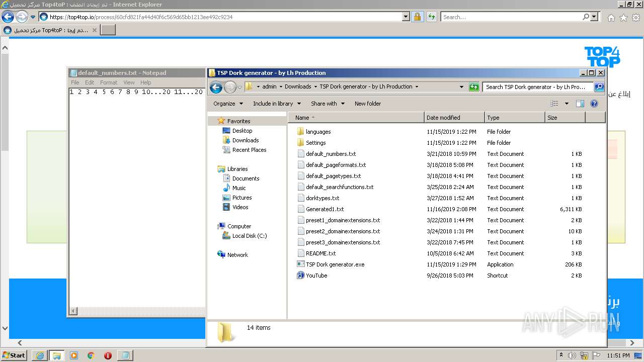Select the YouTube shortcut icon
The height and width of the screenshot is (362, 644).
pos(300,276)
